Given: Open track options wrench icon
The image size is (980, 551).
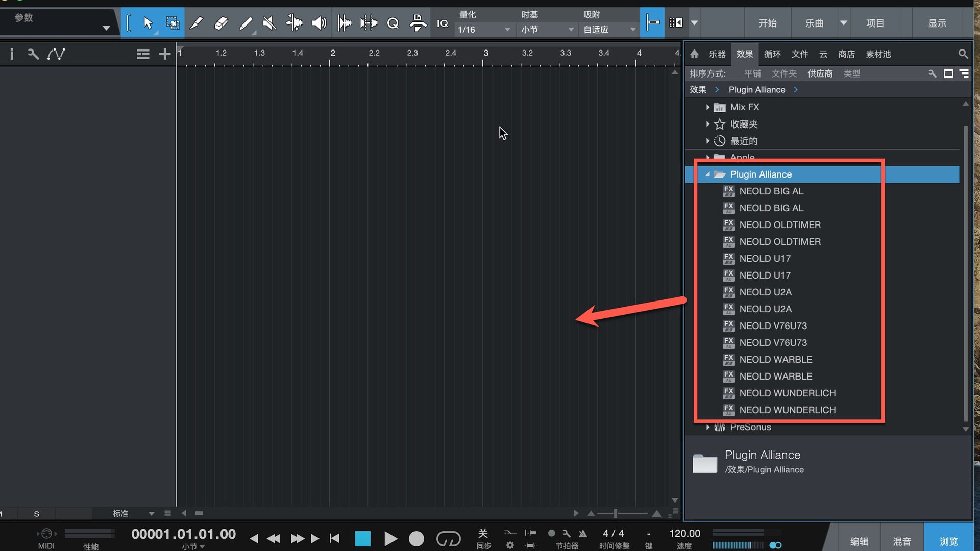Looking at the screenshot, I should [x=33, y=54].
